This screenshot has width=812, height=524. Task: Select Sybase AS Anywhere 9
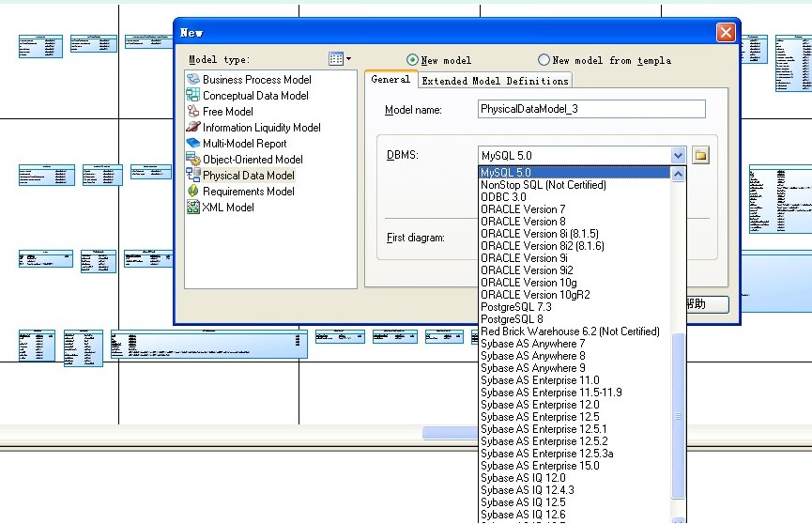tap(575, 367)
